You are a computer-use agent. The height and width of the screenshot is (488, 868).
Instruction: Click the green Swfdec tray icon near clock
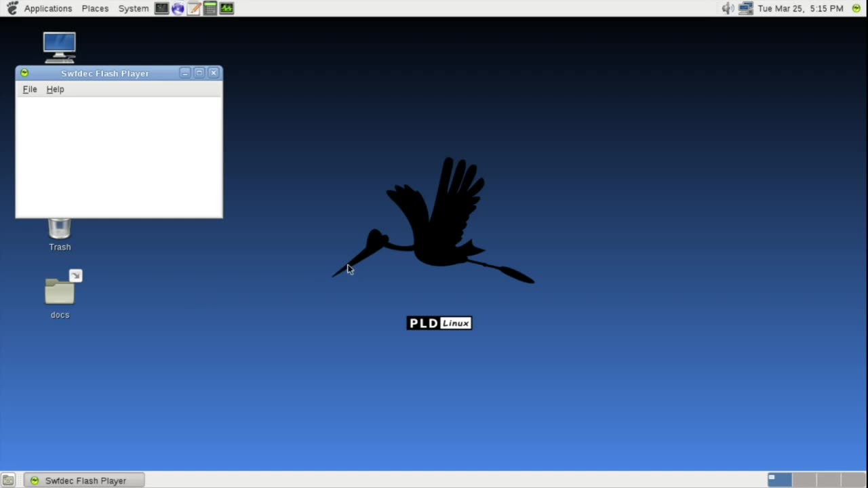856,8
